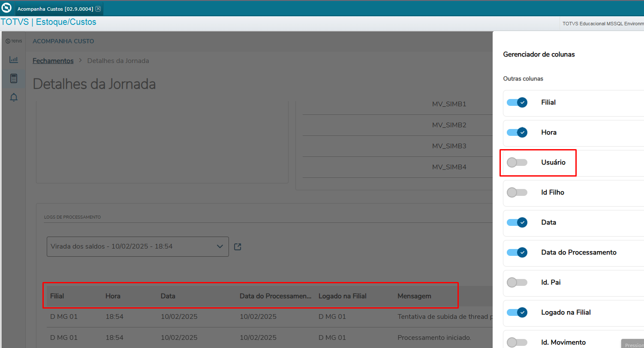644x348 pixels.
Task: Click the ACOMPANHA CUSTO header title
Action: 63,42
